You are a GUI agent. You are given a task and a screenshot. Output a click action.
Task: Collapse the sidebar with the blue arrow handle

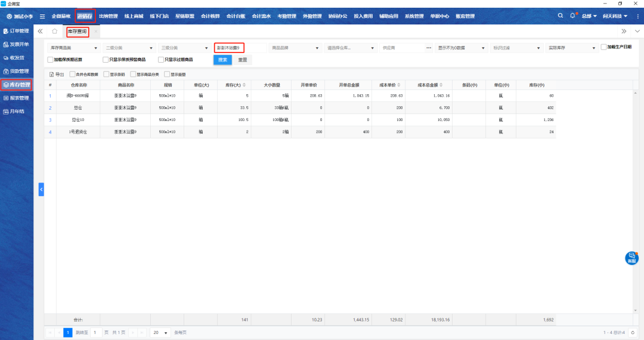click(x=41, y=189)
